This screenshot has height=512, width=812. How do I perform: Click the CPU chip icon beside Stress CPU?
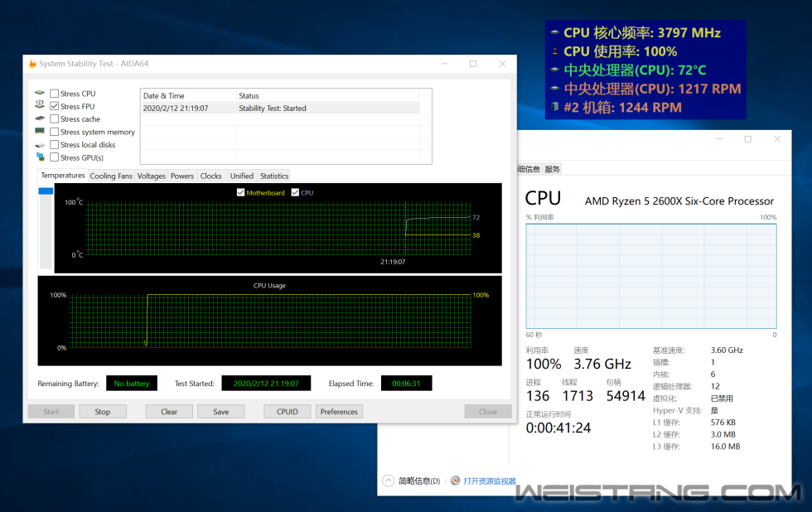tap(40, 93)
